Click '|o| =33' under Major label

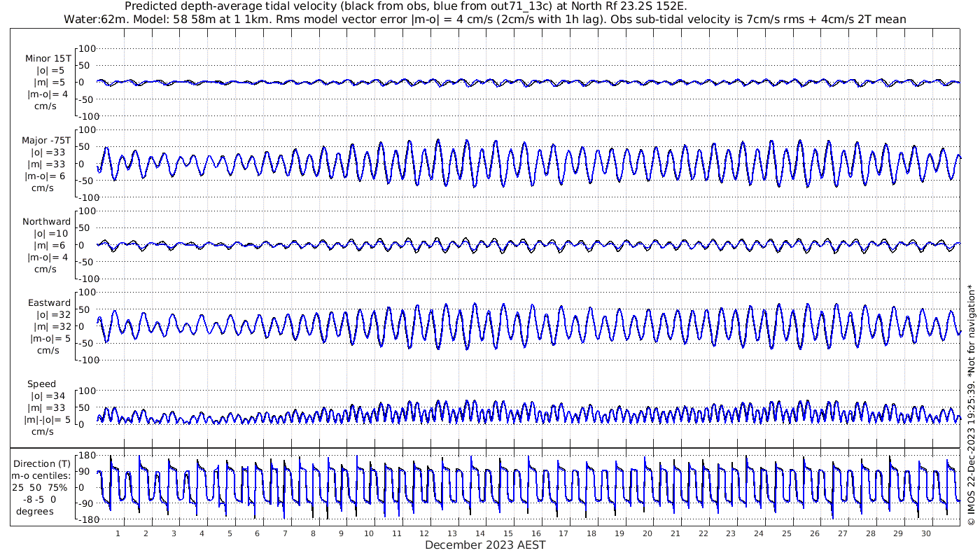click(x=47, y=153)
